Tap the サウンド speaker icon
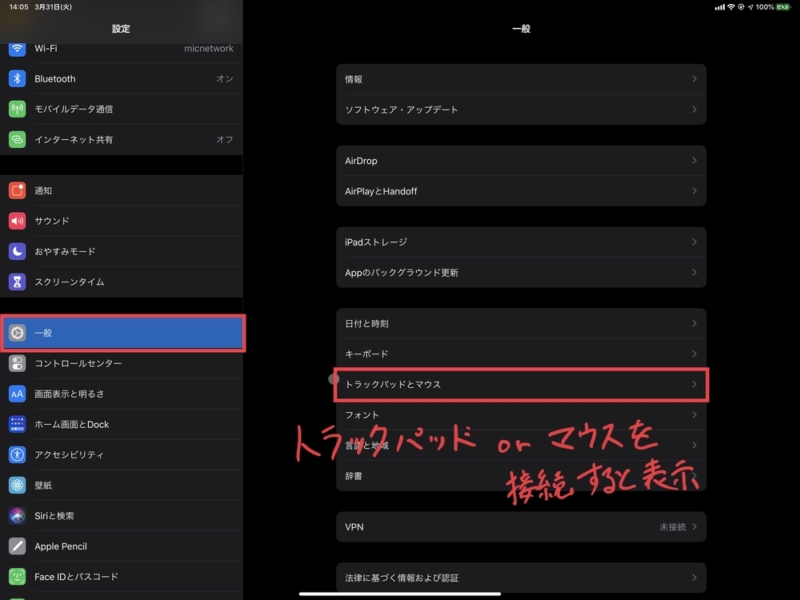This screenshot has height=600, width=800. click(17, 221)
